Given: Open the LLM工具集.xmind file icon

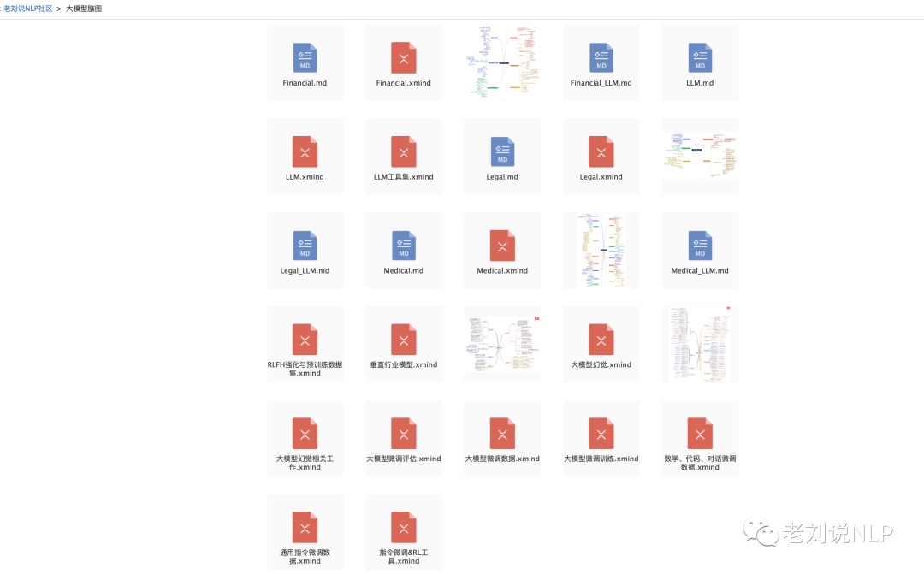Looking at the screenshot, I should 404,152.
